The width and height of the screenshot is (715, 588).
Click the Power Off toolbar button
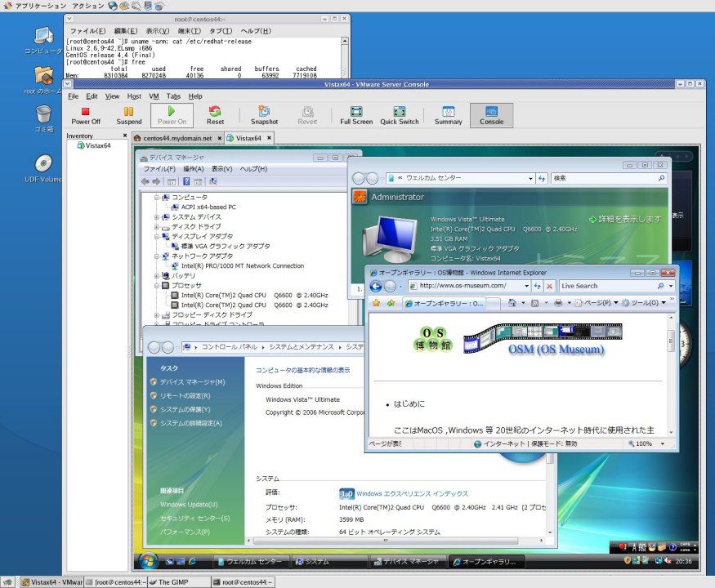click(x=86, y=116)
